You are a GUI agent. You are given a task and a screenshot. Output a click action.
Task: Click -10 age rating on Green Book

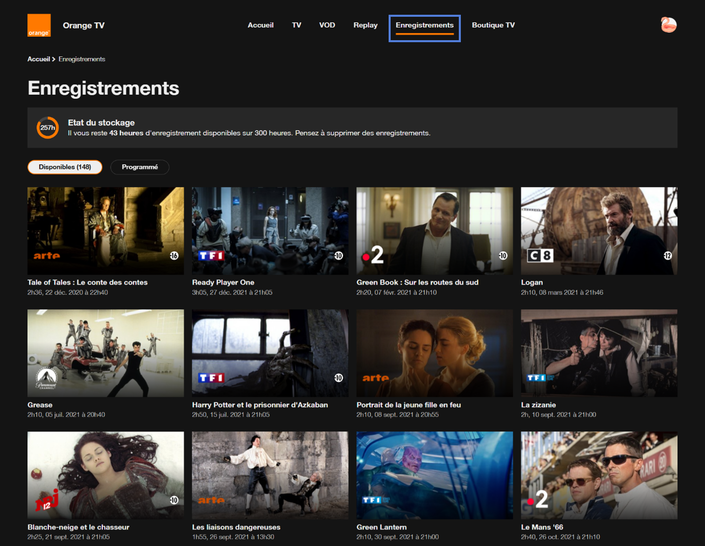[503, 255]
